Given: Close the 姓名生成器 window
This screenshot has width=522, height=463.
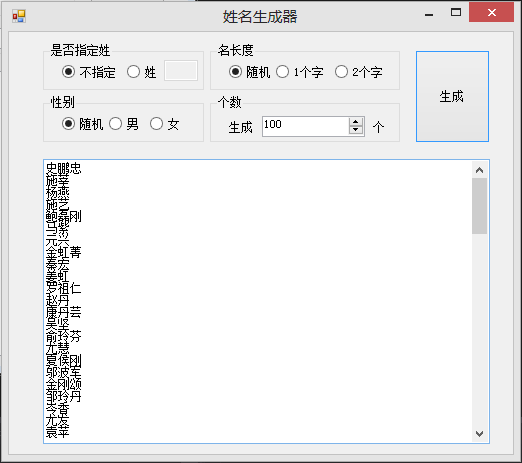Looking at the screenshot, I should [491, 12].
